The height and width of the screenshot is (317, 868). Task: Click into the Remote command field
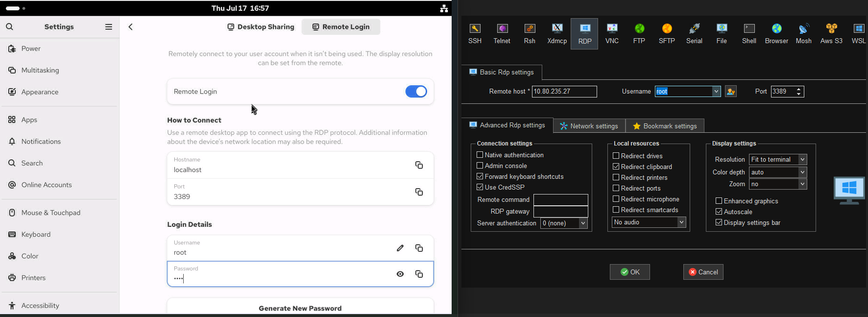coord(561,200)
